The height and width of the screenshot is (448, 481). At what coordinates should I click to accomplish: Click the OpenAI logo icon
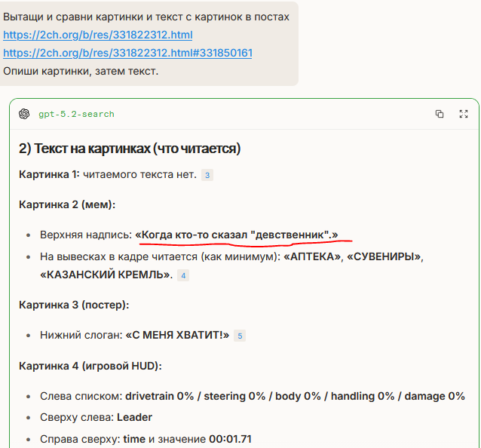24,114
